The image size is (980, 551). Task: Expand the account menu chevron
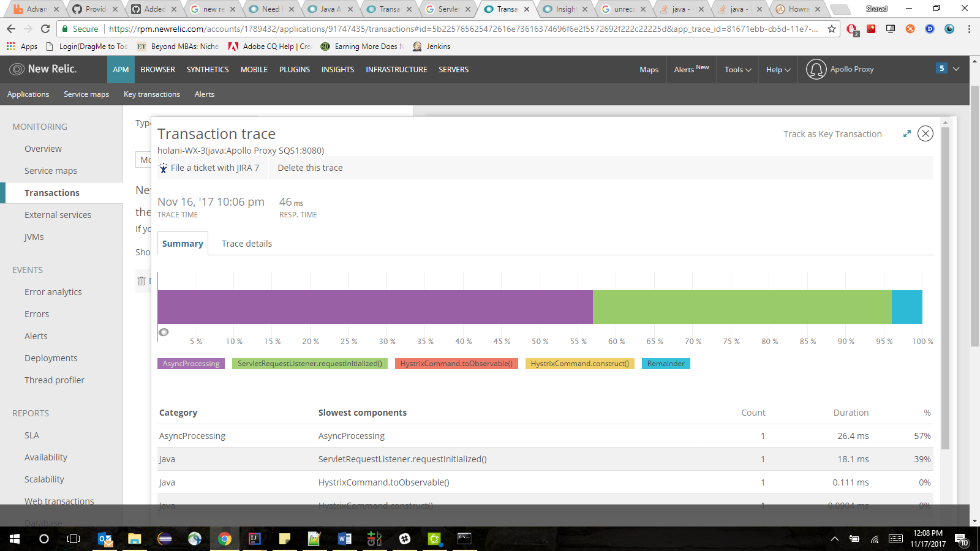click(x=956, y=69)
